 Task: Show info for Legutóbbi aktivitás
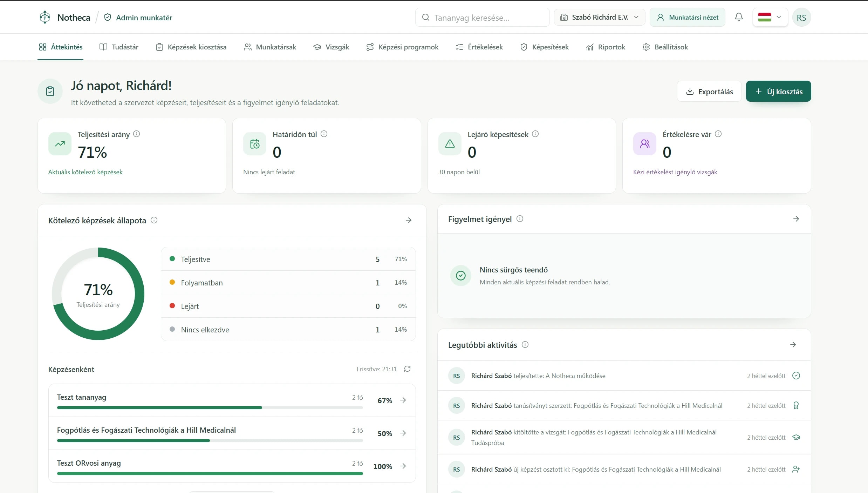pyautogui.click(x=525, y=345)
